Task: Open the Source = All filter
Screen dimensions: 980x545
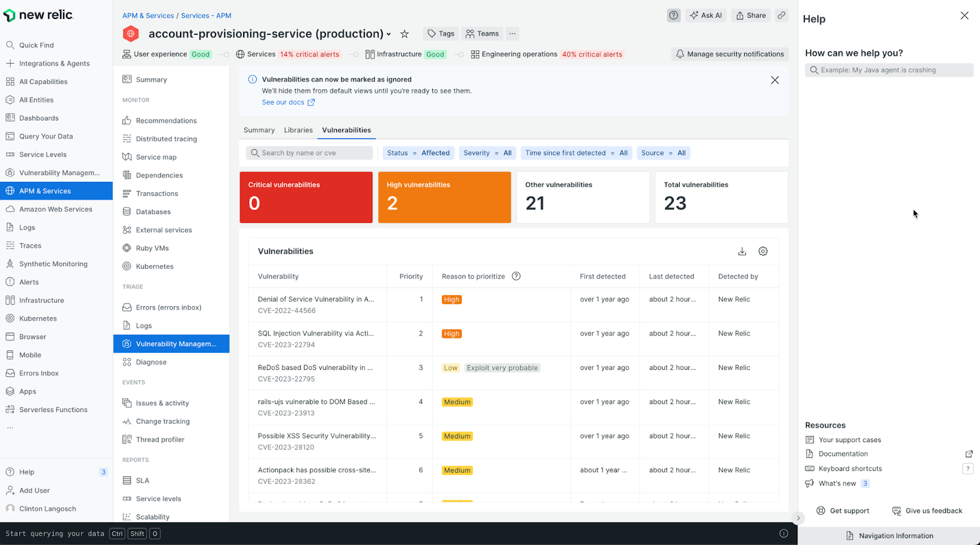Action: [x=663, y=153]
